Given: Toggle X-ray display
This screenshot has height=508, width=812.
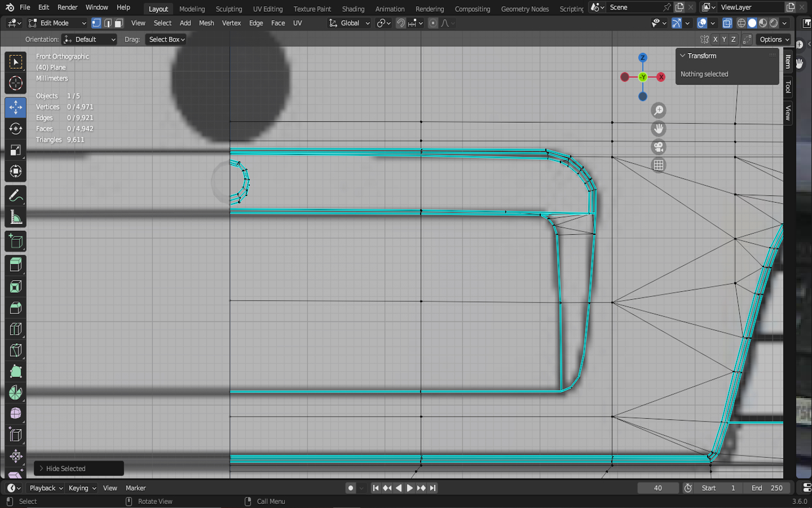Looking at the screenshot, I should 727,23.
